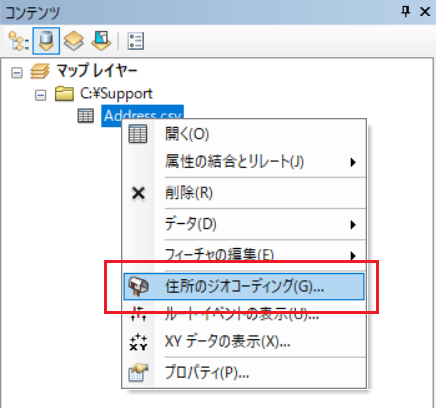Click the XY data display icon

(138, 343)
